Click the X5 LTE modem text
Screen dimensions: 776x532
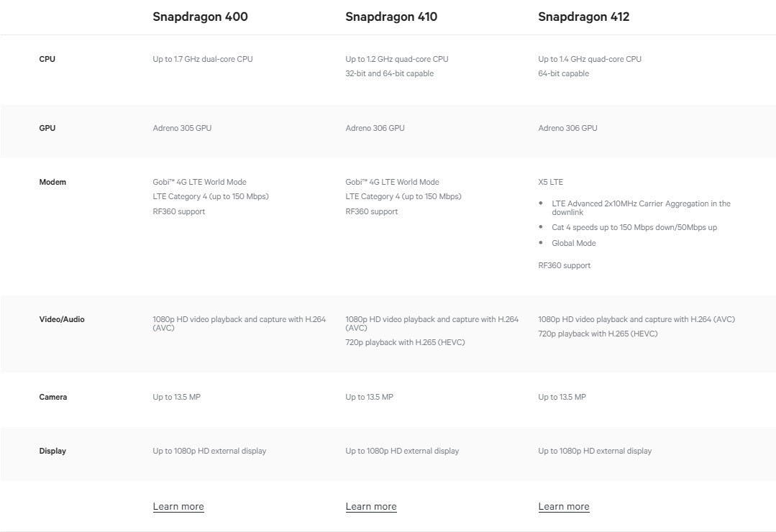[551, 182]
